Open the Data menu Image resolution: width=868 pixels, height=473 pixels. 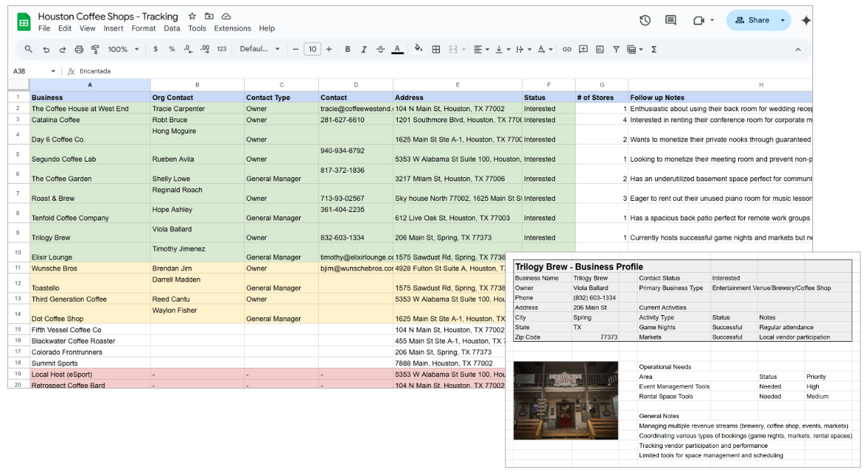(171, 28)
